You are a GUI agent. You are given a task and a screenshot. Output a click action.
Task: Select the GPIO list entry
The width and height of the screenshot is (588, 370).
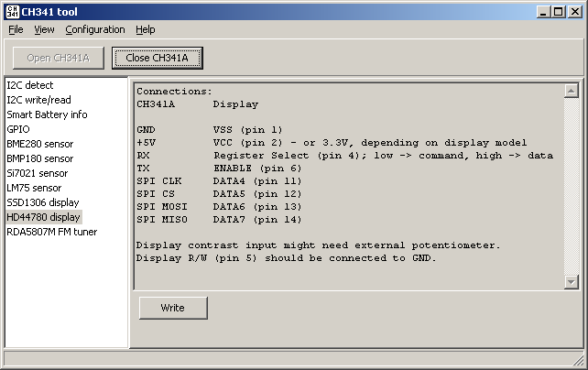[18, 129]
